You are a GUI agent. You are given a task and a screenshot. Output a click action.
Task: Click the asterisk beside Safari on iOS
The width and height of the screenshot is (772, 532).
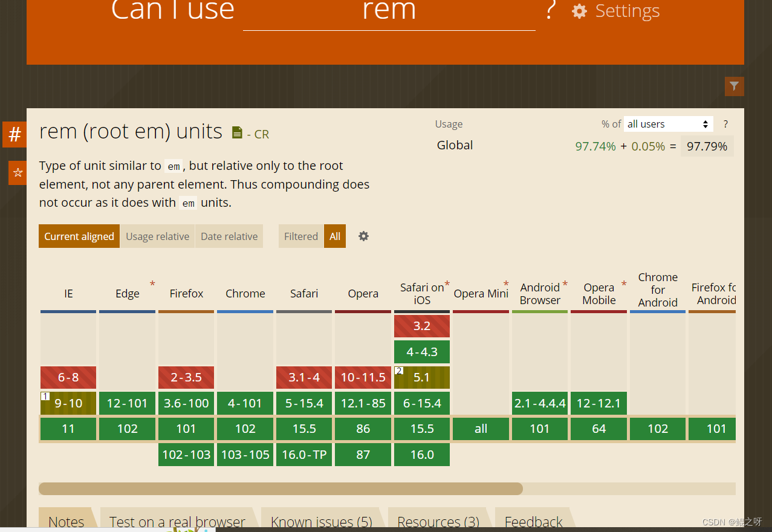(447, 284)
